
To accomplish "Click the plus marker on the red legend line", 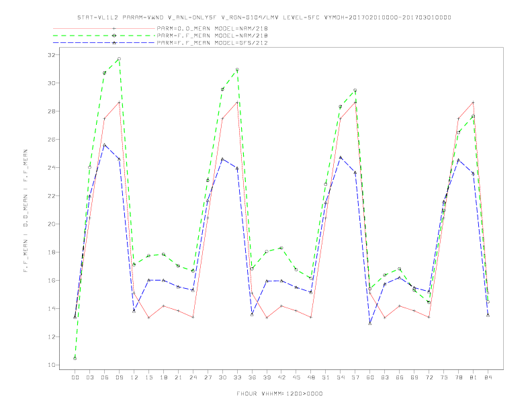I will point(114,28).
